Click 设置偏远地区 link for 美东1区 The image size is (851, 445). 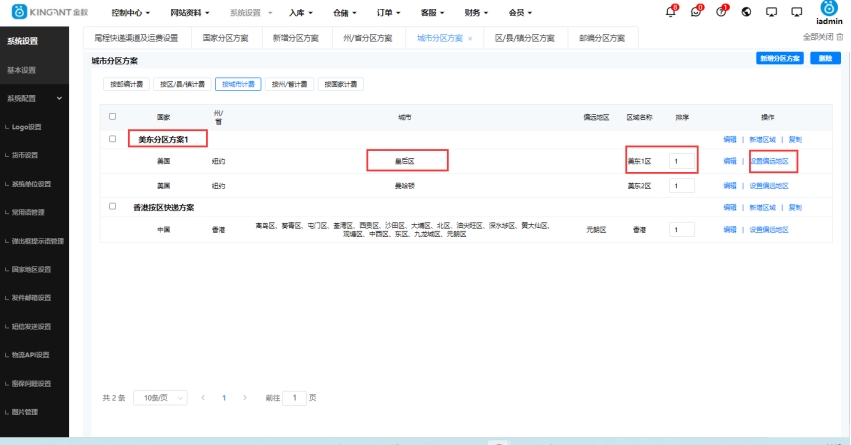tap(769, 160)
